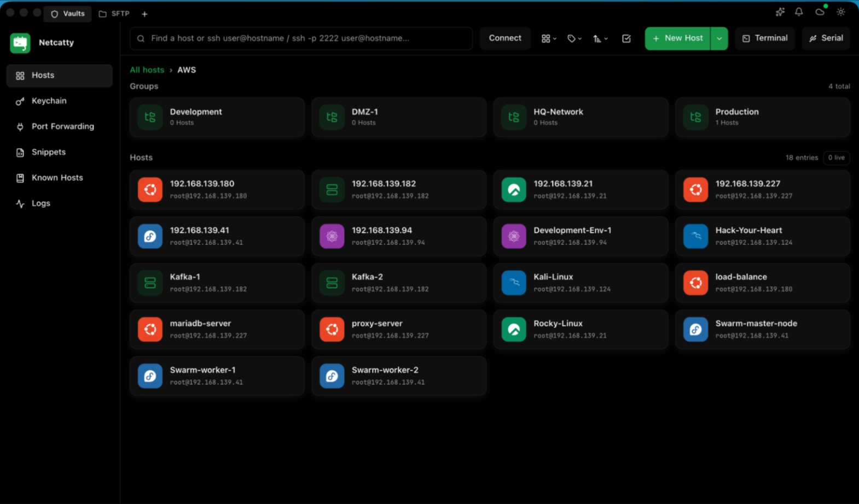Click the Kafka-2 server icon
Screen dimensions: 859x504
[x=332, y=283]
